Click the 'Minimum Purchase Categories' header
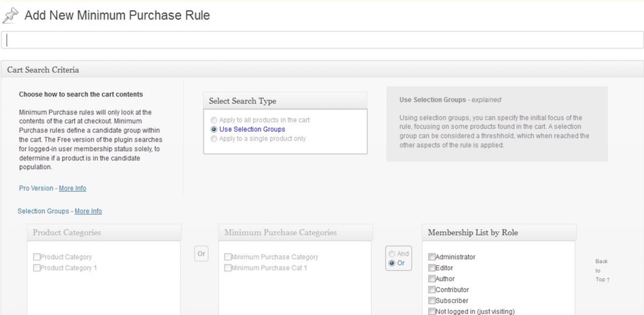The image size is (644, 315). point(296,232)
